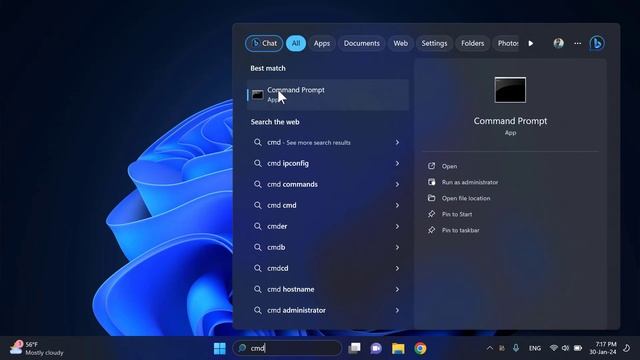Click the Open file location folder icon
The width and height of the screenshot is (640, 360).
tap(431, 198)
